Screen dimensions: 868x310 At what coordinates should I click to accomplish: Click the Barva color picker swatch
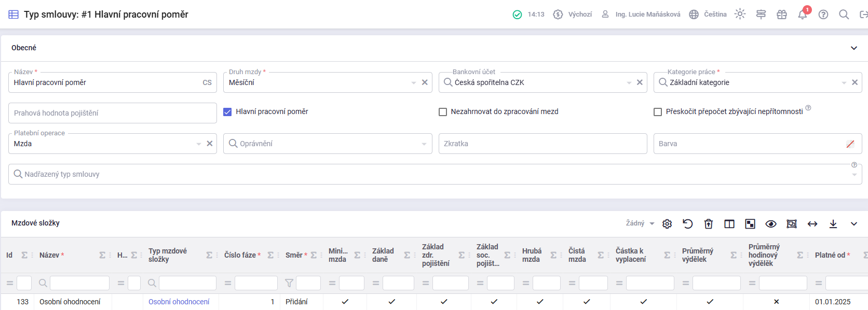coord(850,144)
